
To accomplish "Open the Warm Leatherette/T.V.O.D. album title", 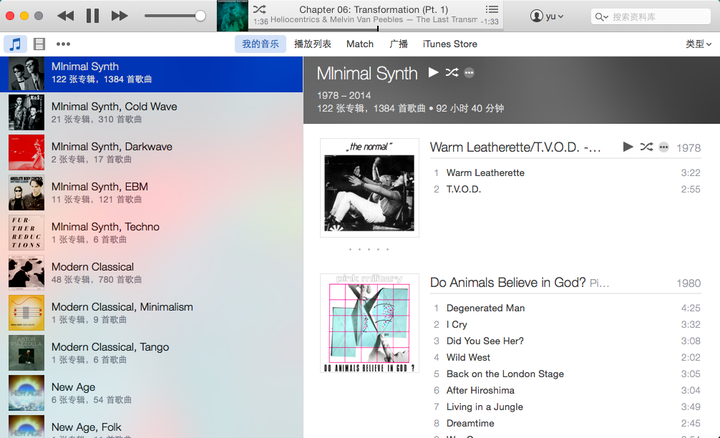I will coord(515,147).
